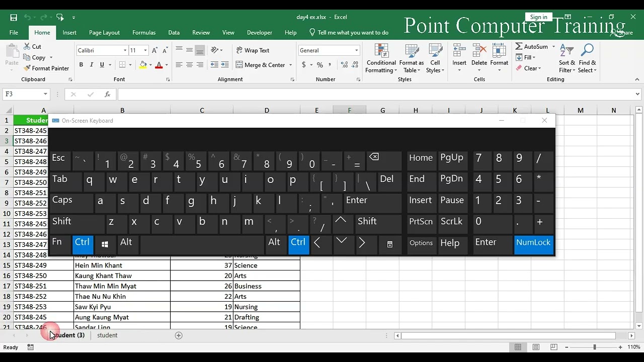Switch to the Developer tab
The height and width of the screenshot is (362, 644).
pos(260,33)
